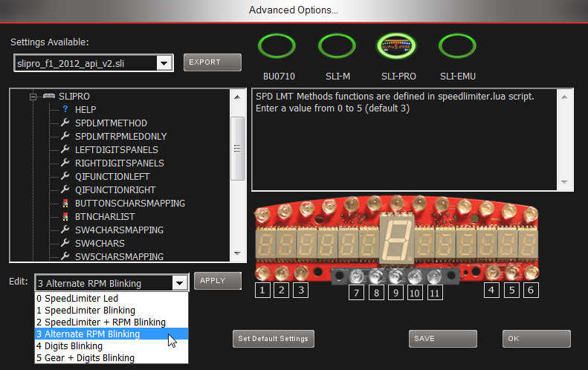Image resolution: width=588 pixels, height=370 pixels.
Task: Click LED number 7 box
Action: click(x=356, y=293)
